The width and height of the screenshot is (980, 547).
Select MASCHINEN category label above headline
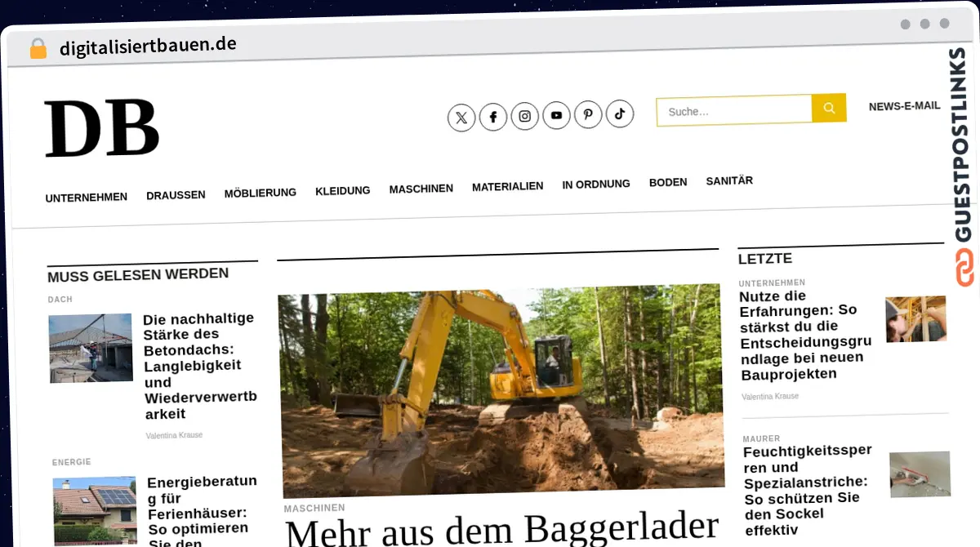[314, 508]
